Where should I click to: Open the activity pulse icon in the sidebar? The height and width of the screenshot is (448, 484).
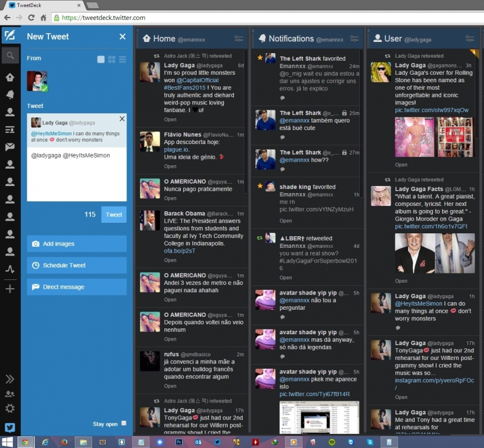[x=10, y=269]
